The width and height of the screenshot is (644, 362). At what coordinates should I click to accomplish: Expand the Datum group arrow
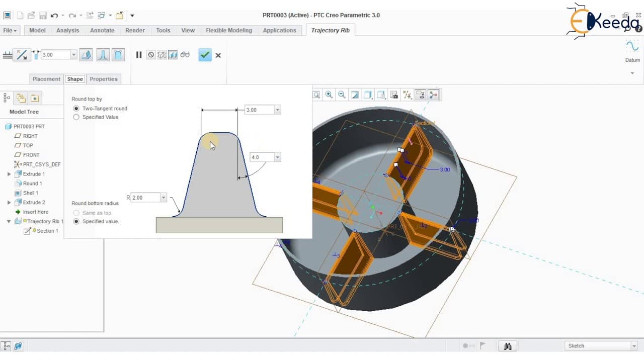click(632, 73)
